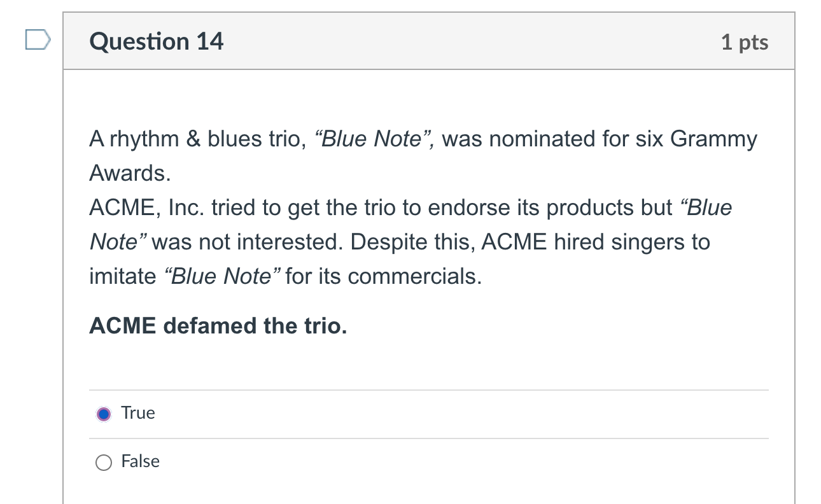Click the left margin bookmark marker
The width and height of the screenshot is (821, 504).
pos(37,40)
